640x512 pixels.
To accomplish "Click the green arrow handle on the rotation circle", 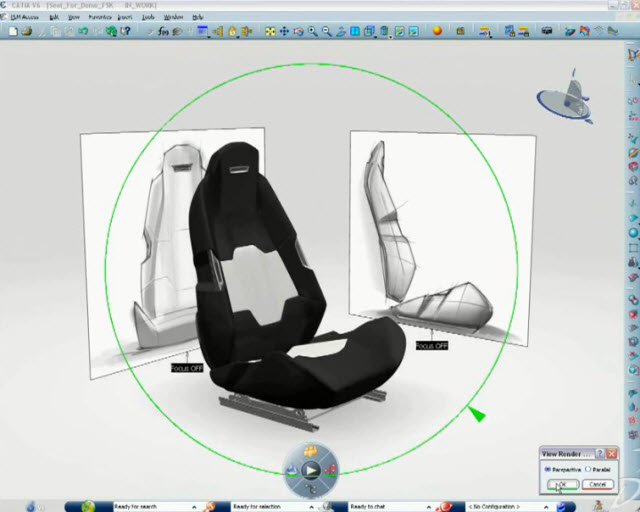I will click(476, 414).
